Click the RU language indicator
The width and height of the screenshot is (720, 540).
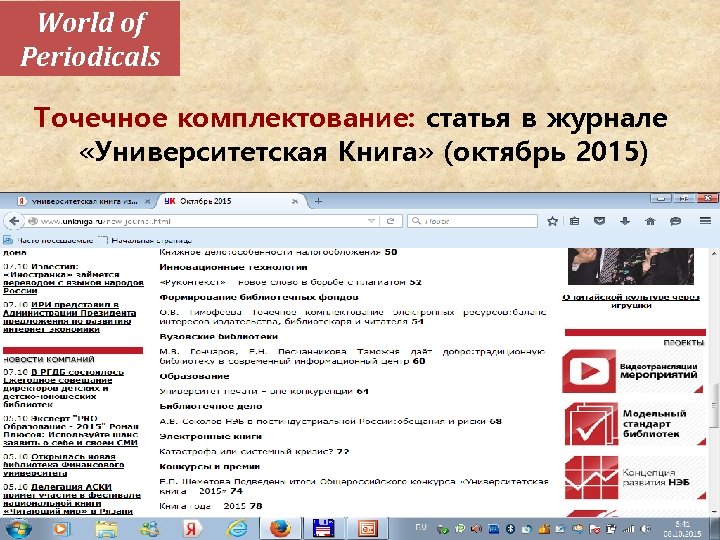point(420,527)
